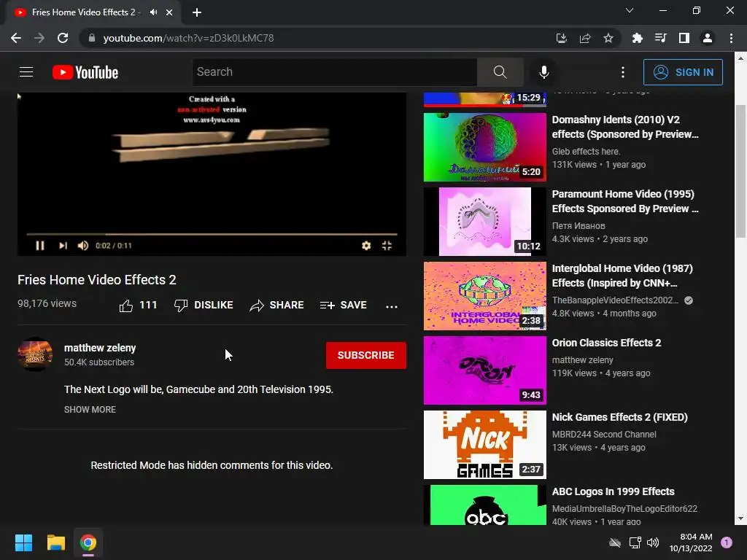Click Chrome icon in taskbar
747x560 pixels.
pos(88,542)
